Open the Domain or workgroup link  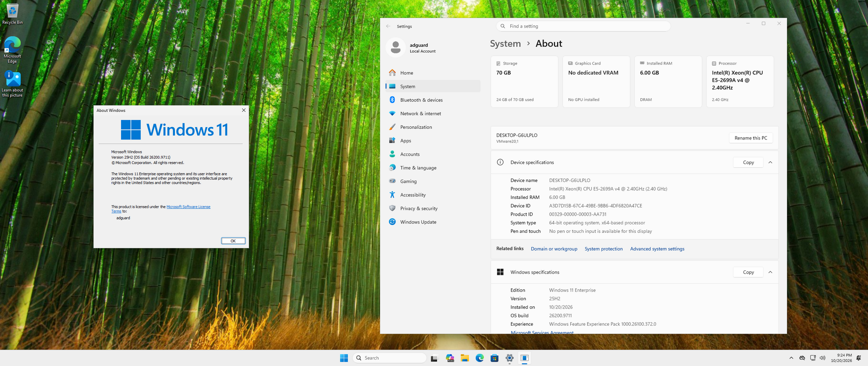click(554, 249)
